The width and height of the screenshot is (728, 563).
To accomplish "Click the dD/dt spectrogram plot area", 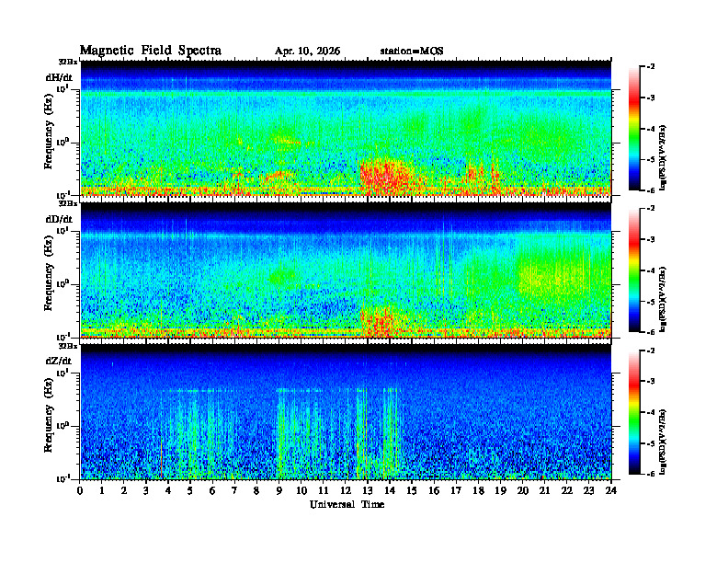I will coord(346,270).
